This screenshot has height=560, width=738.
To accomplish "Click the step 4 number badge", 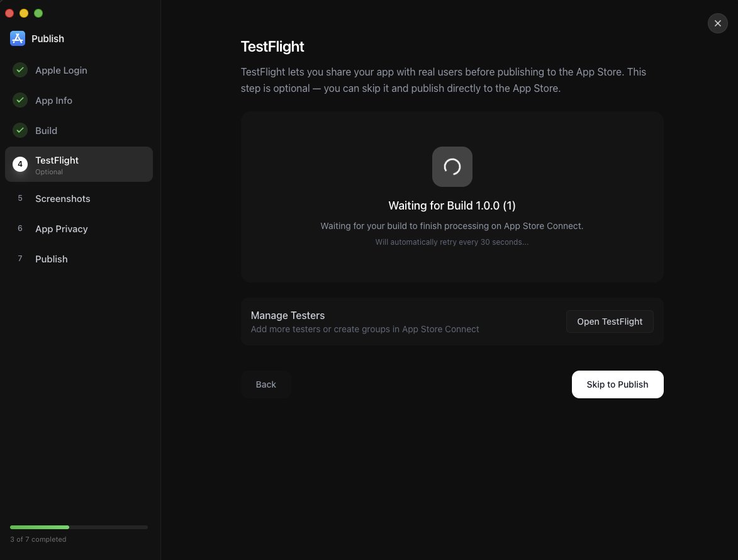I will click(20, 164).
